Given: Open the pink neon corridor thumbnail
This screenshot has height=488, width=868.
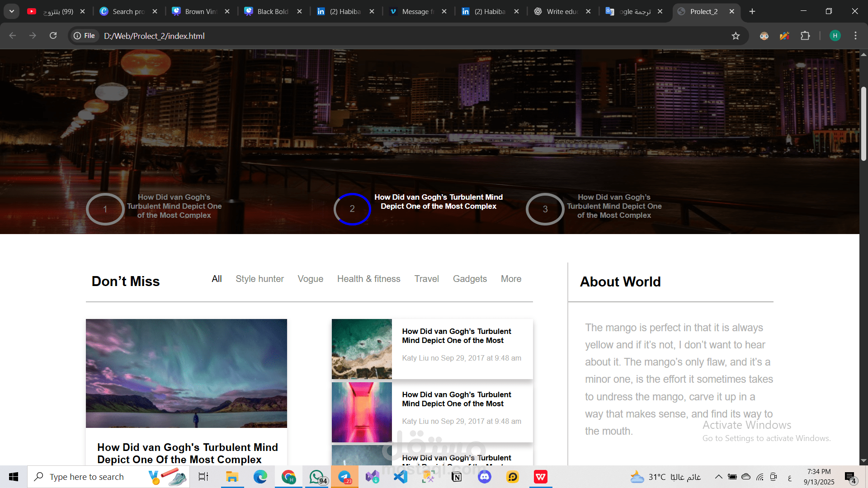Looking at the screenshot, I should click(x=362, y=412).
